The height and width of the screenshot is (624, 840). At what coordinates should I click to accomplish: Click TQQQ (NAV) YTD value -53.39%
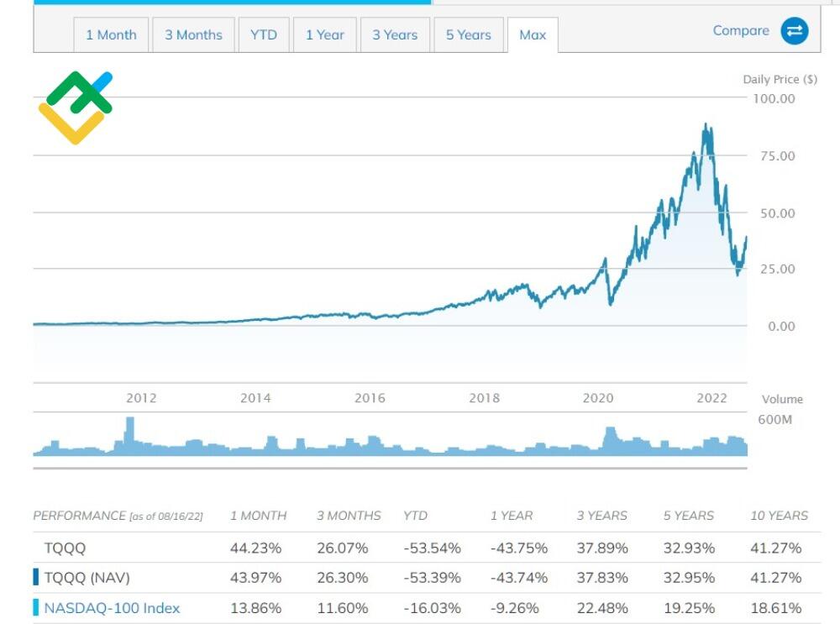pos(432,578)
